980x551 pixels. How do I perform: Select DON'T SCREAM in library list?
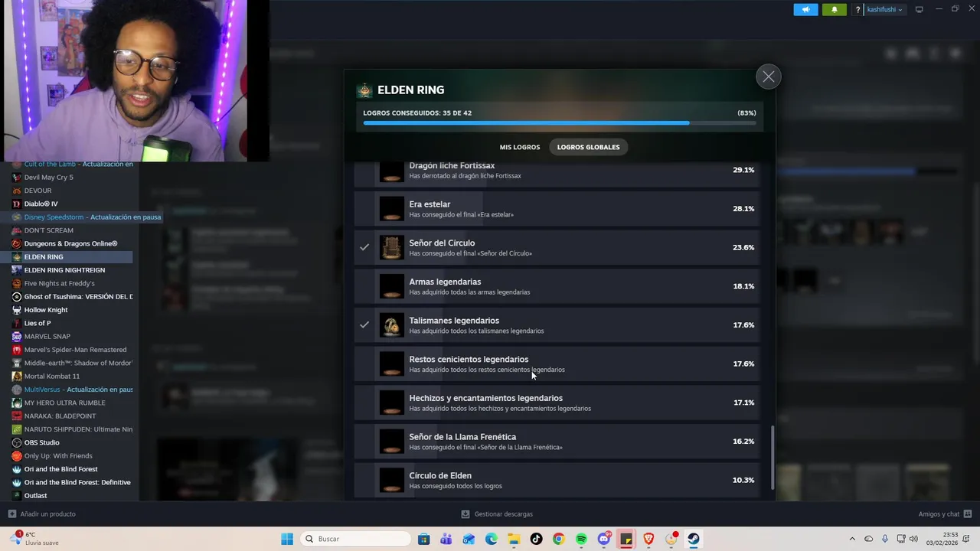pyautogui.click(x=49, y=230)
